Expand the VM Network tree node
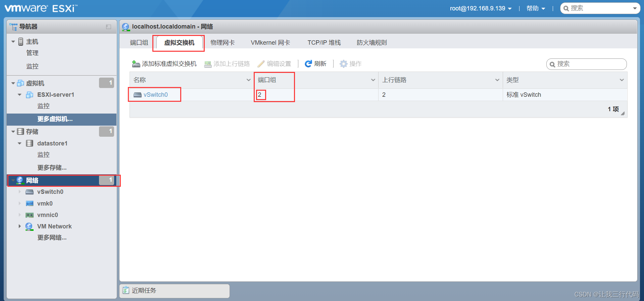 click(19, 226)
